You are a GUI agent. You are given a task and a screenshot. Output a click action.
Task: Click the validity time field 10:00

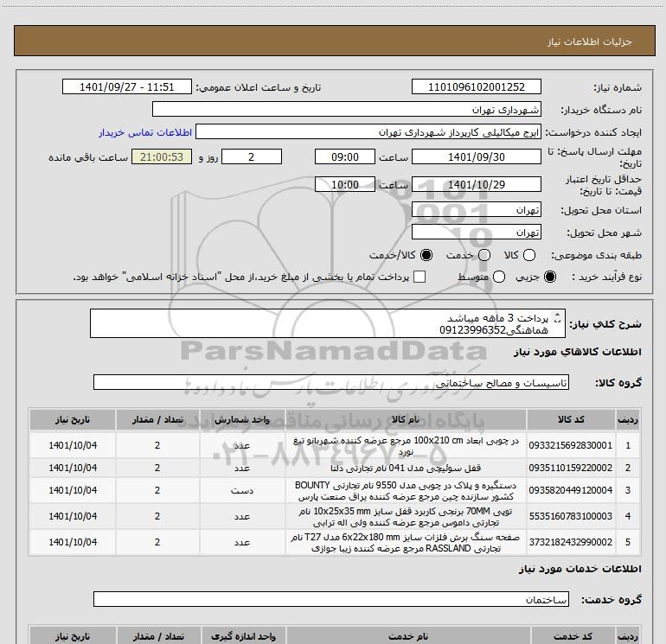click(x=345, y=184)
